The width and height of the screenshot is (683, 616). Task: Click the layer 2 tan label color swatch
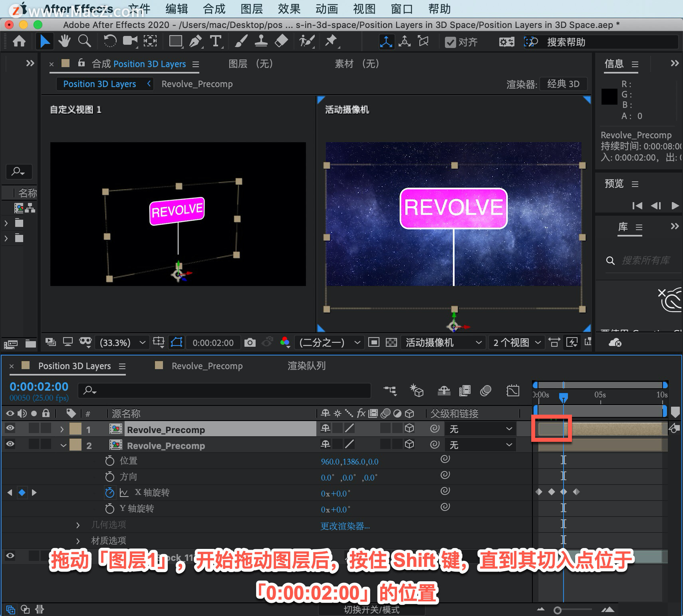(x=75, y=445)
